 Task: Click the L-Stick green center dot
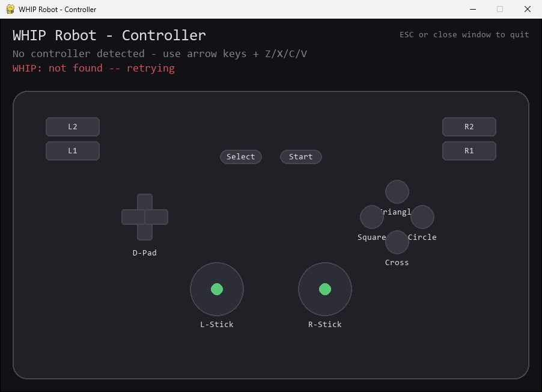coord(217,289)
